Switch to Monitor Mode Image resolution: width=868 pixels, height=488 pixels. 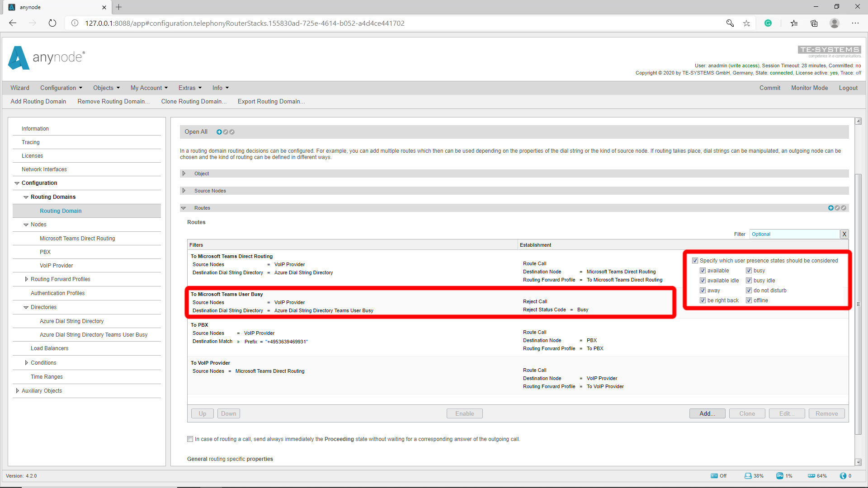pyautogui.click(x=809, y=88)
